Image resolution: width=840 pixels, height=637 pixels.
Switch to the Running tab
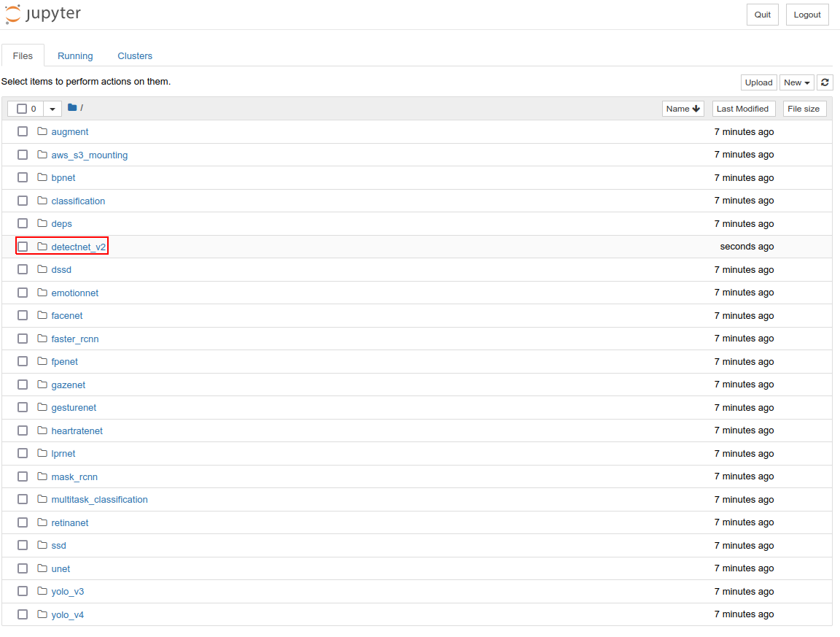pyautogui.click(x=75, y=55)
